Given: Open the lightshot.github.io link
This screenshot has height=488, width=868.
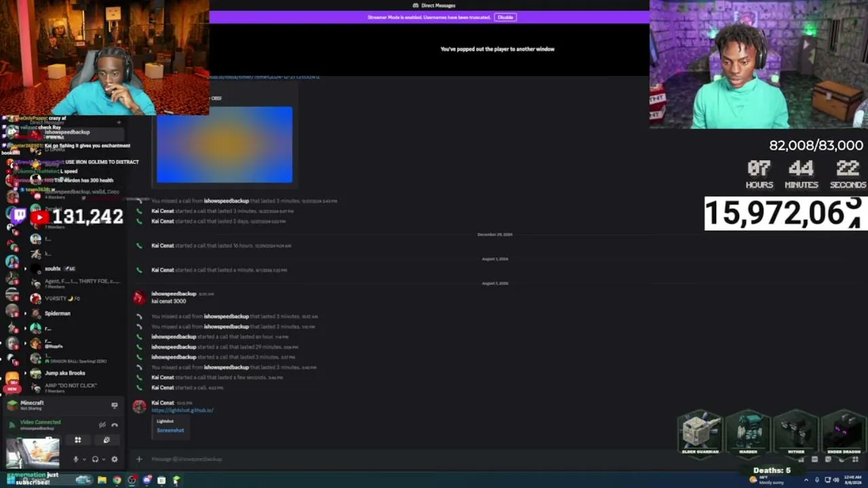Looking at the screenshot, I should coord(182,410).
